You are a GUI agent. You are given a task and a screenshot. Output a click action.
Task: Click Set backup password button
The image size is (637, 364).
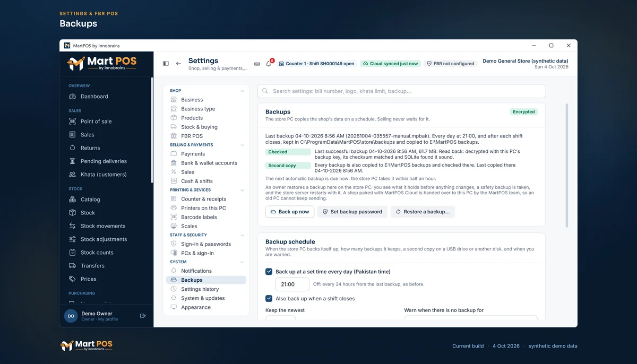coord(352,212)
